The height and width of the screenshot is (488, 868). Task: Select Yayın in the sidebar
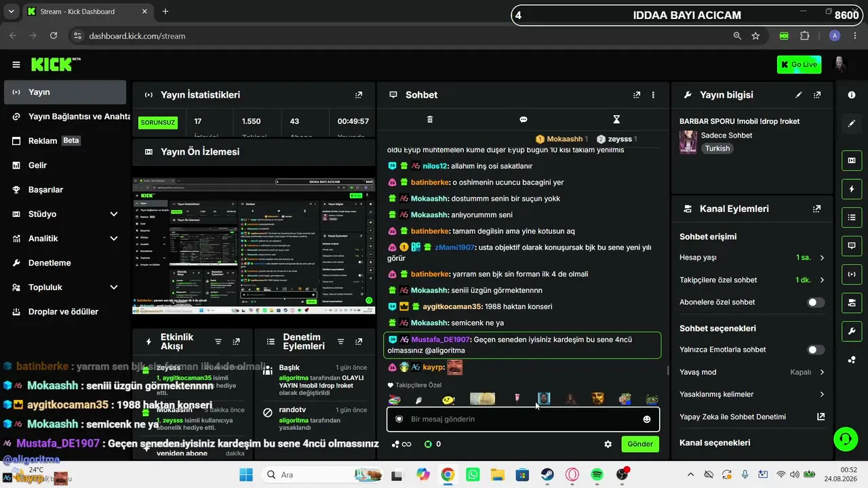pyautogui.click(x=65, y=92)
